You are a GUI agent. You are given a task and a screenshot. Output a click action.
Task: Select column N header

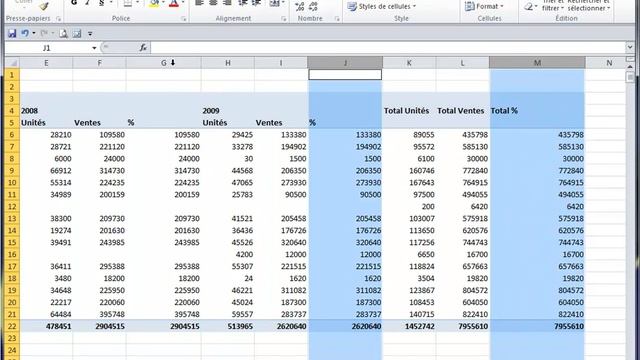click(609, 63)
